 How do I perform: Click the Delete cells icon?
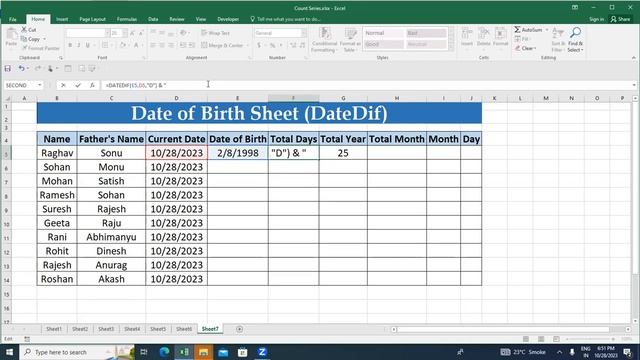point(483,36)
